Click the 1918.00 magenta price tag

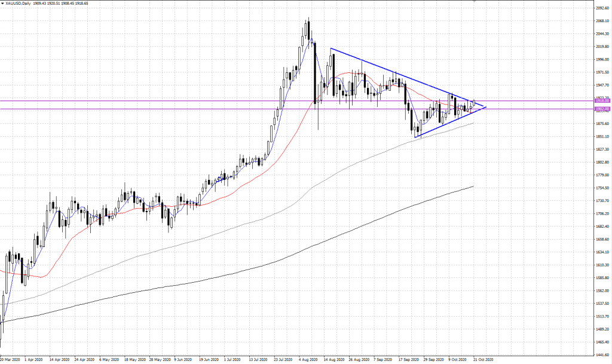601,101
